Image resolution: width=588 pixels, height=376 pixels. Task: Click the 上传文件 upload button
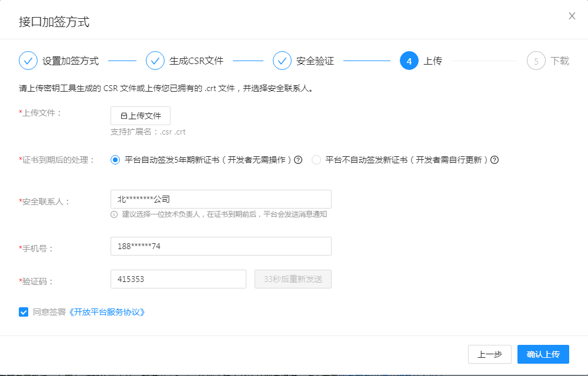(x=141, y=116)
